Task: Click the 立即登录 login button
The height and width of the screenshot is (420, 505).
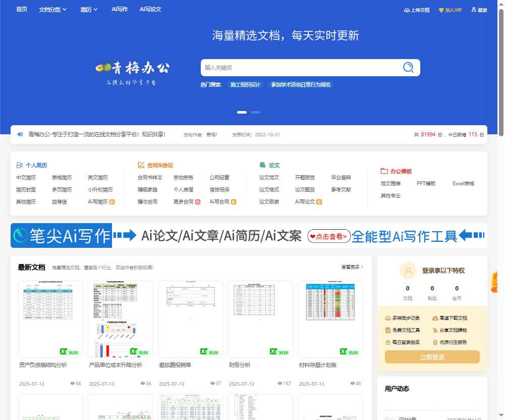Action: coord(432,357)
